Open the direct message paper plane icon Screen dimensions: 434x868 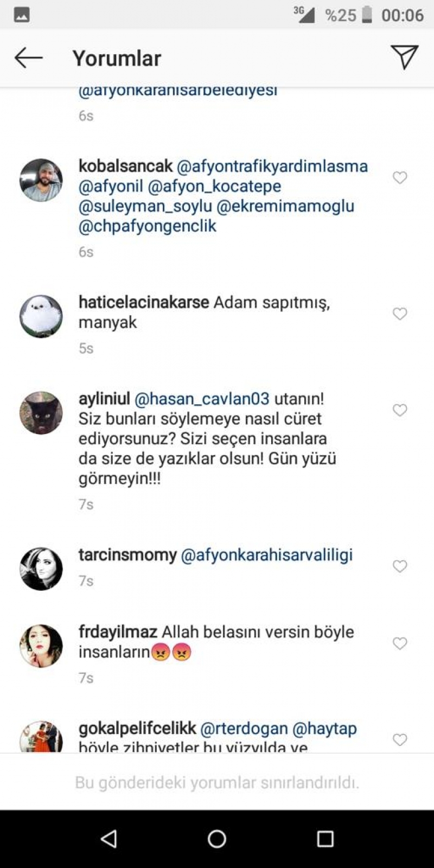click(x=404, y=57)
